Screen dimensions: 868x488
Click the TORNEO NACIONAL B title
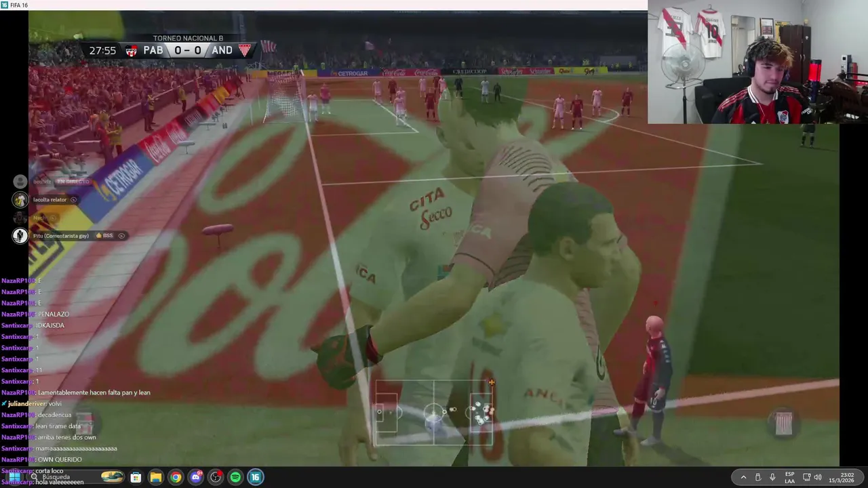[188, 38]
